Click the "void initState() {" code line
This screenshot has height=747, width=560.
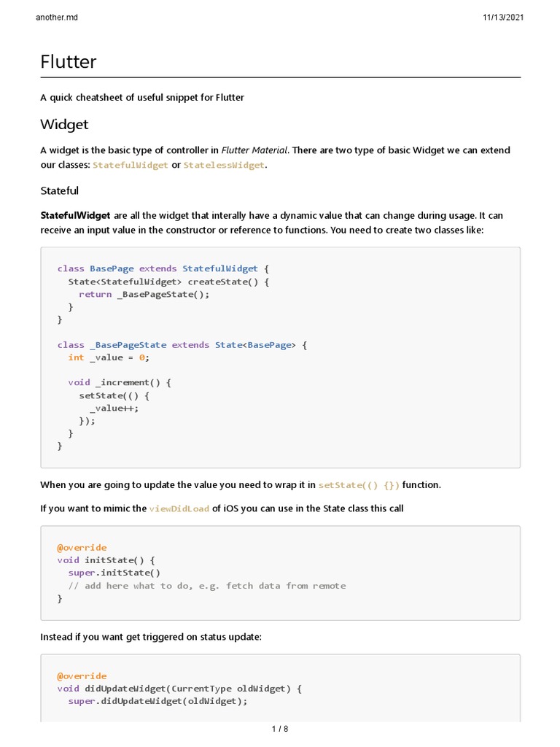106,560
